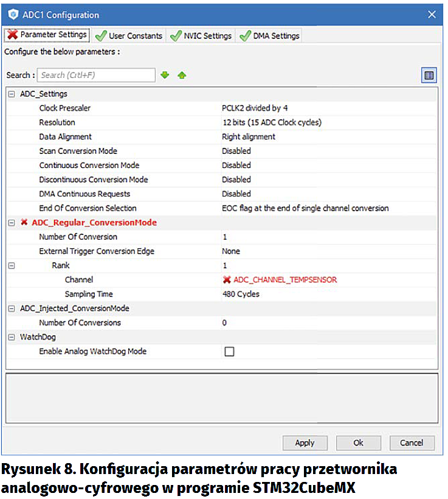The height and width of the screenshot is (499, 448).
Task: Collapse the Rank tree node
Action: tap(11, 265)
